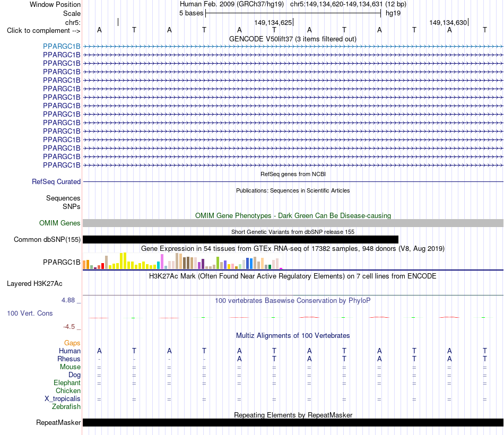504x435 pixels.
Task: Click the Window Position label
Action: point(55,4)
